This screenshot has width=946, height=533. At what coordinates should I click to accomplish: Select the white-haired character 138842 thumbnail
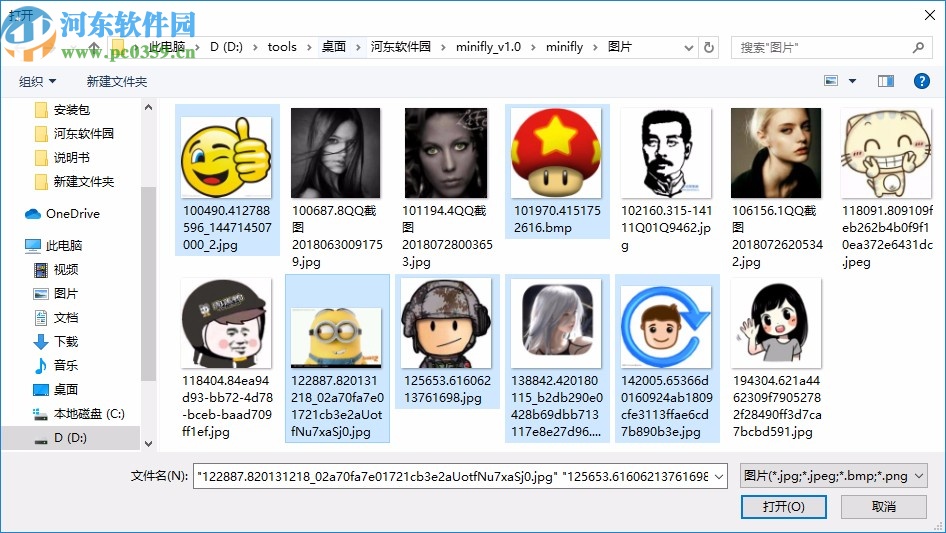tap(556, 323)
